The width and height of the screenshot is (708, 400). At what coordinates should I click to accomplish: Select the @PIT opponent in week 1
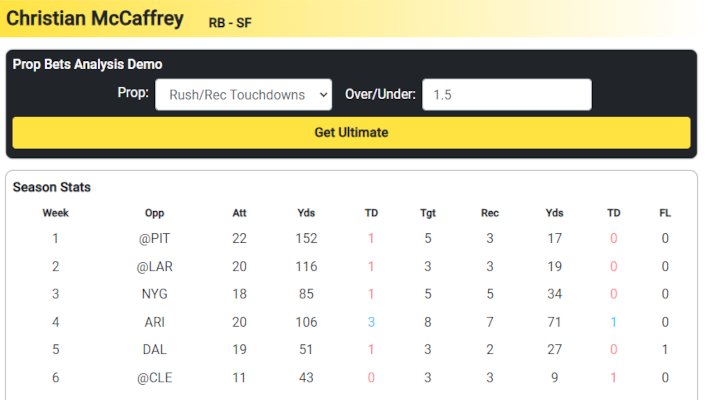[x=154, y=238]
